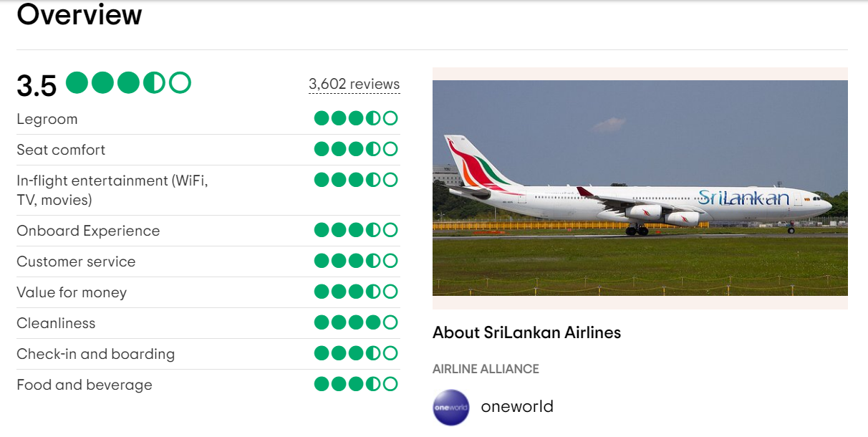This screenshot has height=437, width=868.
Task: Click the Food and beverage rating bubbles
Action: click(356, 384)
